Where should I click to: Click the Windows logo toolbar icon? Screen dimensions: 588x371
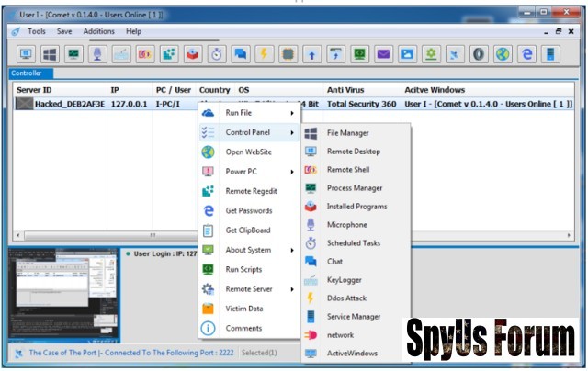pos(50,53)
